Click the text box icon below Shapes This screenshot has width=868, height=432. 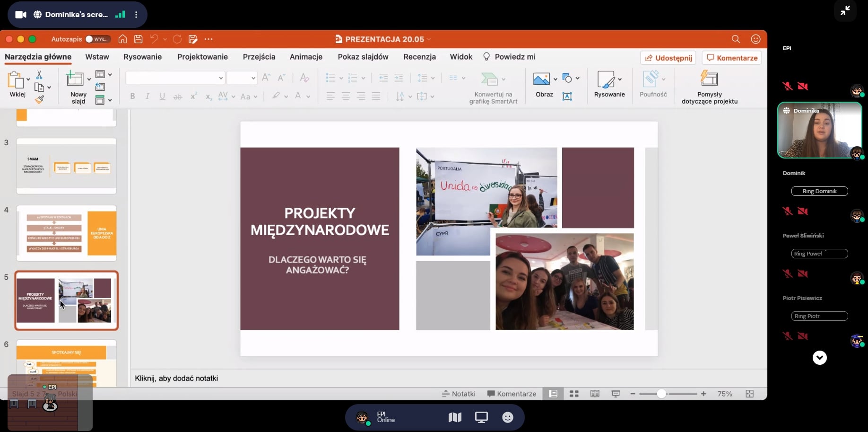click(567, 96)
